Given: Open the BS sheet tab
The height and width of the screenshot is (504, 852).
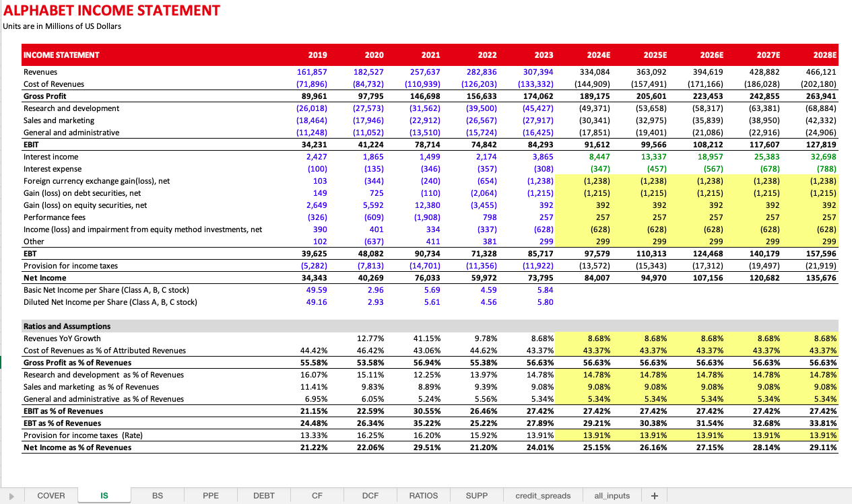Looking at the screenshot, I should click(x=158, y=495).
